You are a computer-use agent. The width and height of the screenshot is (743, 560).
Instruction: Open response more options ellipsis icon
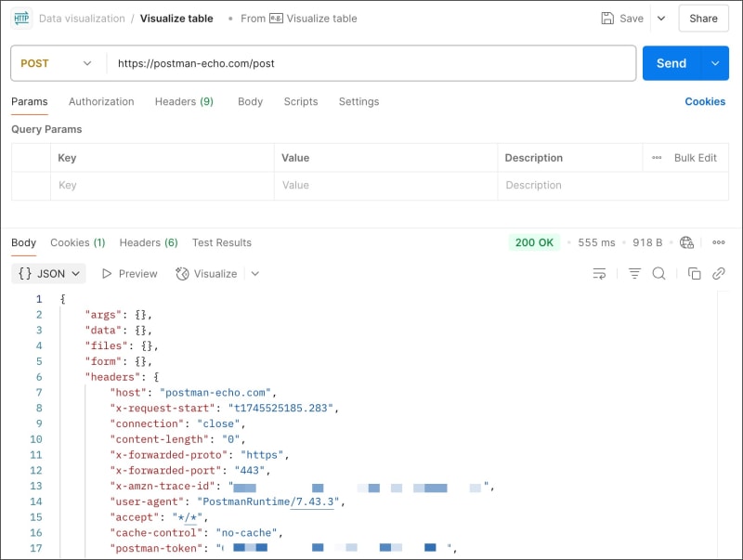click(718, 242)
